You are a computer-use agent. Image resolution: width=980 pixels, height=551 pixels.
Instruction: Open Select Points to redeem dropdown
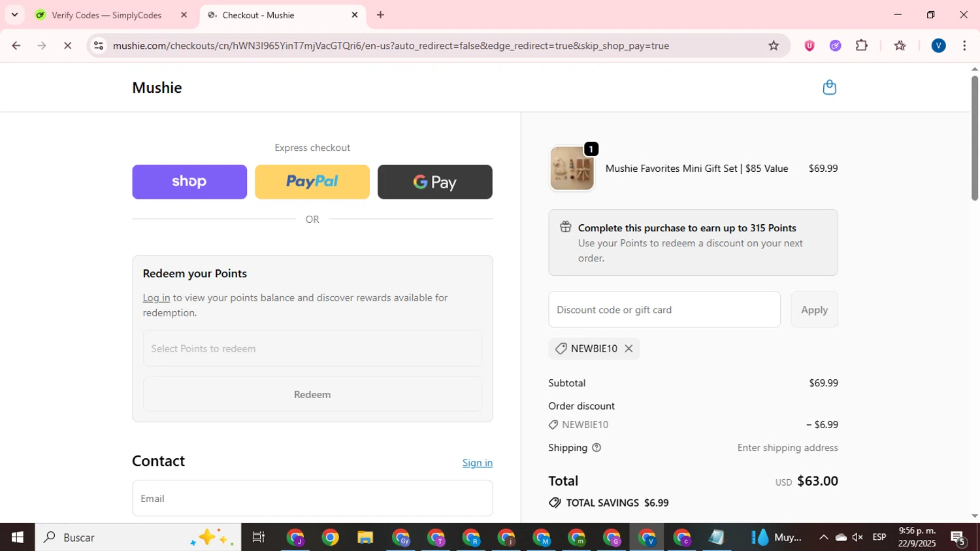[312, 348]
